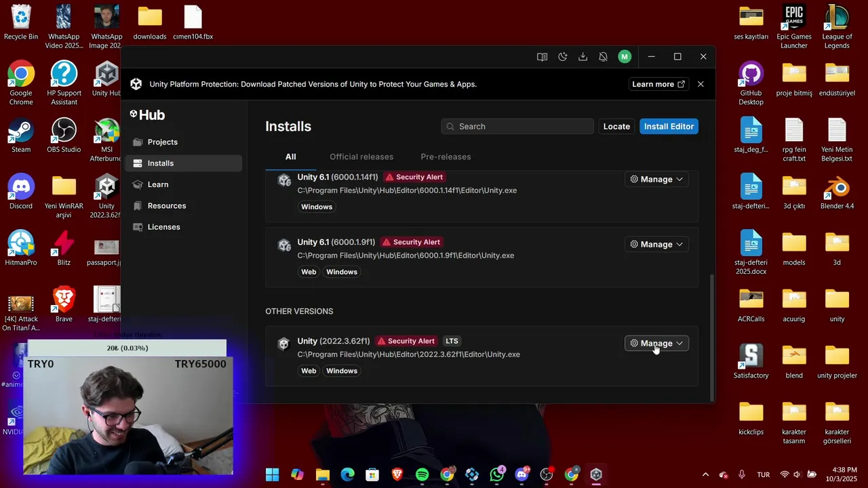Open the League of Legends shortcut

(x=837, y=27)
